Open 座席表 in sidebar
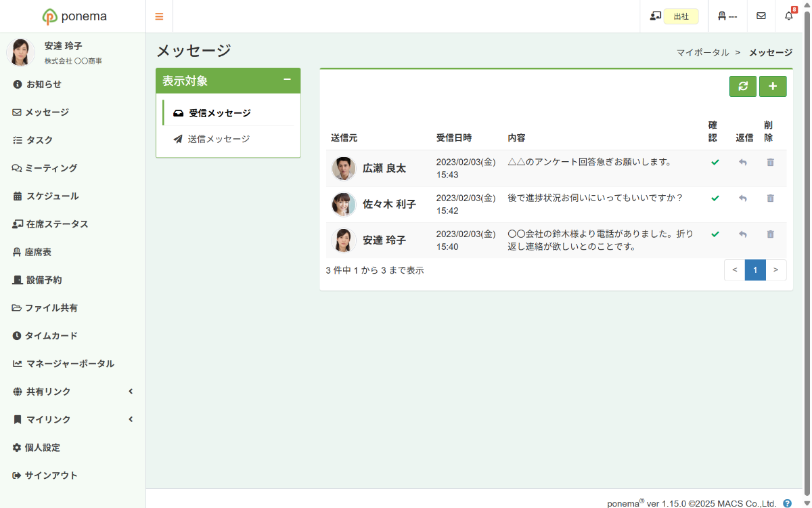The image size is (812, 508). click(x=72, y=252)
